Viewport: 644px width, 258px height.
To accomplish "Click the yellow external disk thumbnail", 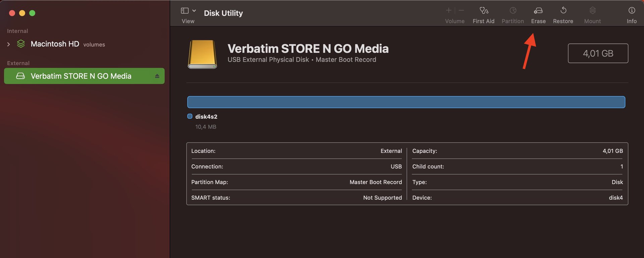I will (x=202, y=54).
